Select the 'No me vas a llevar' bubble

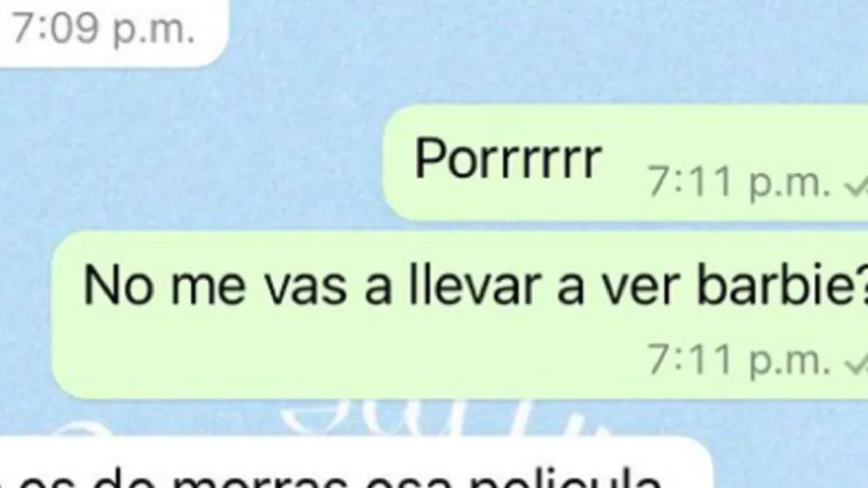[x=460, y=314]
